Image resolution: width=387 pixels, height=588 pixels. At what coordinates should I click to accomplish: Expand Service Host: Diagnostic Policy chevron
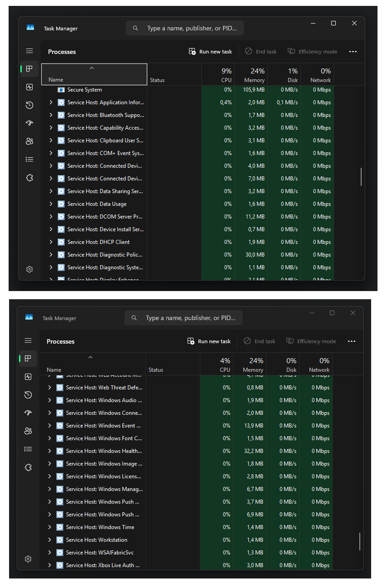coord(51,255)
